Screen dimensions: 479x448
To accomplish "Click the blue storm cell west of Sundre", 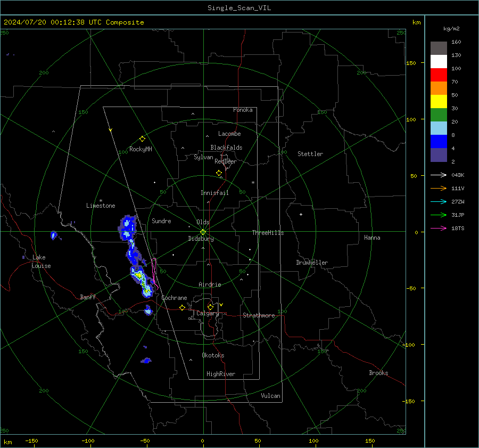I will coord(127,227).
